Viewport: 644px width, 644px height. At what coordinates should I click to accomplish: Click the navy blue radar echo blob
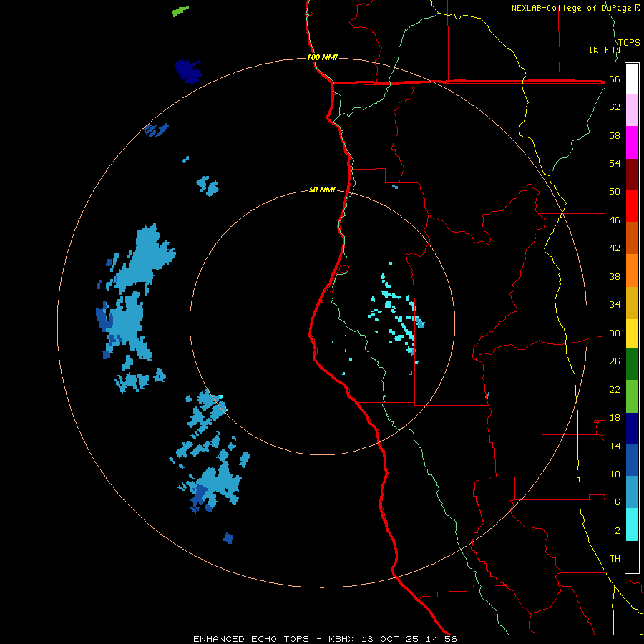[x=188, y=71]
